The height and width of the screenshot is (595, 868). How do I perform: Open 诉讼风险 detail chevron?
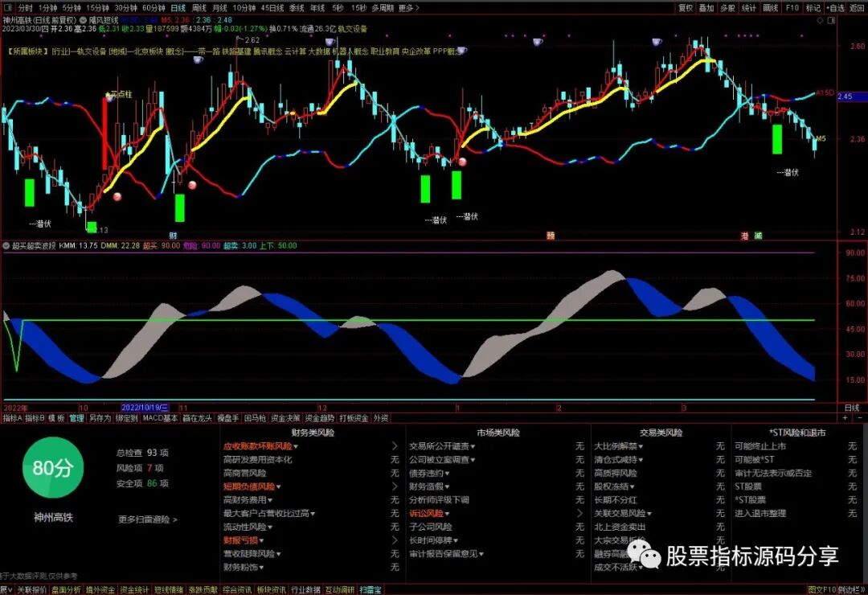coord(579,514)
